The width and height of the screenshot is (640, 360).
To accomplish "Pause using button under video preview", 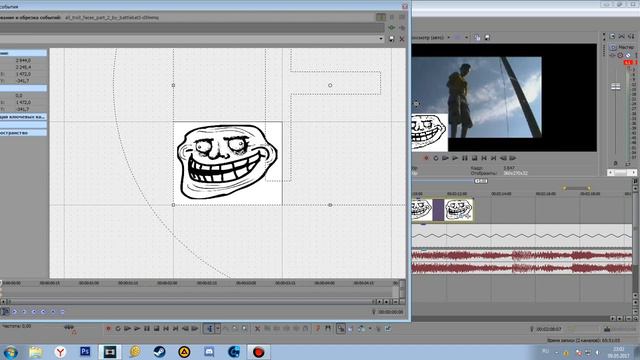I will (x=464, y=158).
